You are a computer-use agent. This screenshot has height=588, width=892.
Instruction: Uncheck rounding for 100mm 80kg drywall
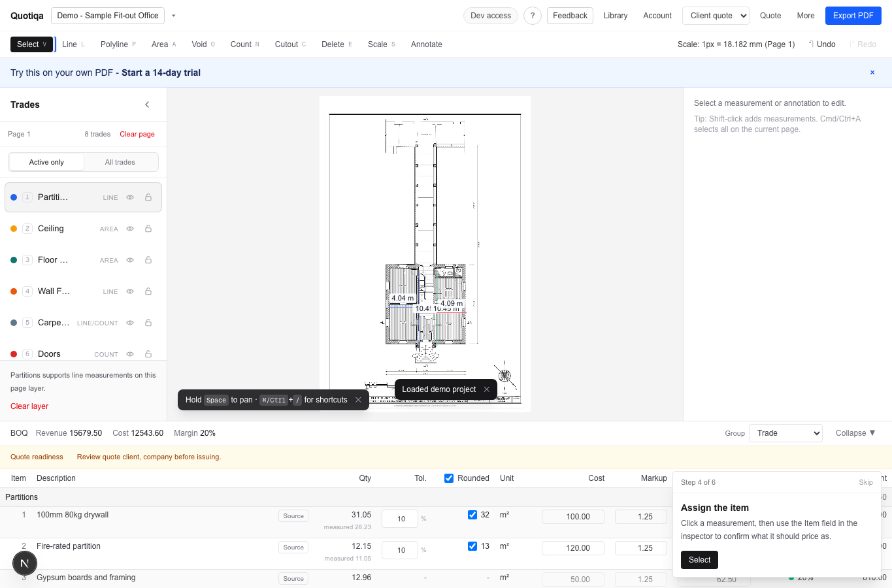[472, 515]
